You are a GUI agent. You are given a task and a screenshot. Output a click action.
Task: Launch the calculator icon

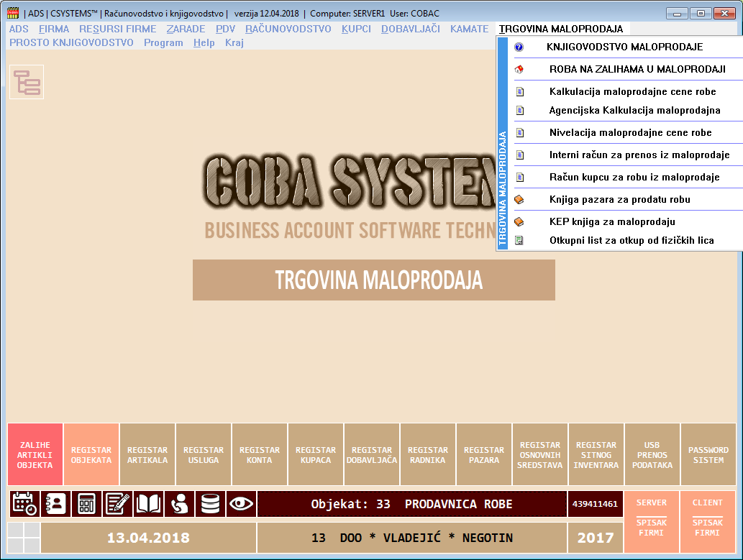[x=86, y=504]
